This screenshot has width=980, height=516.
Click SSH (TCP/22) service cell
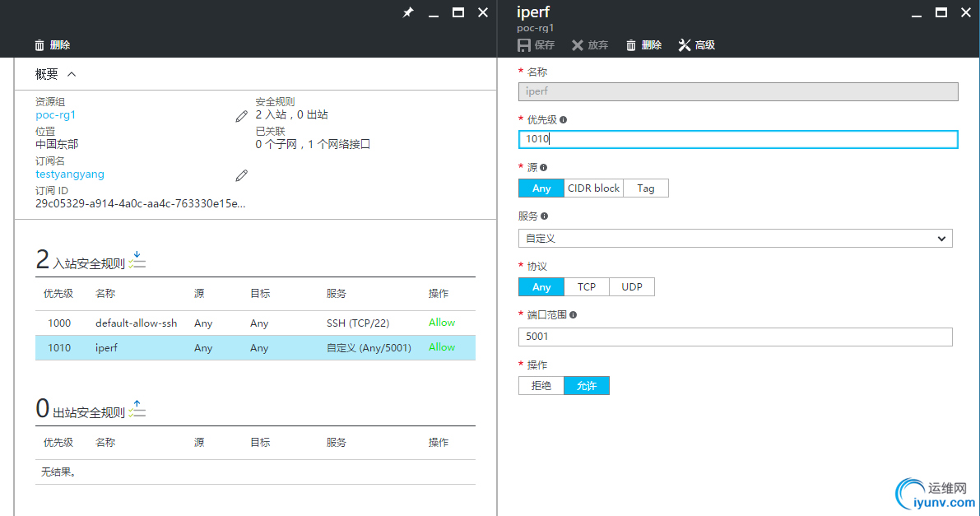pos(357,323)
